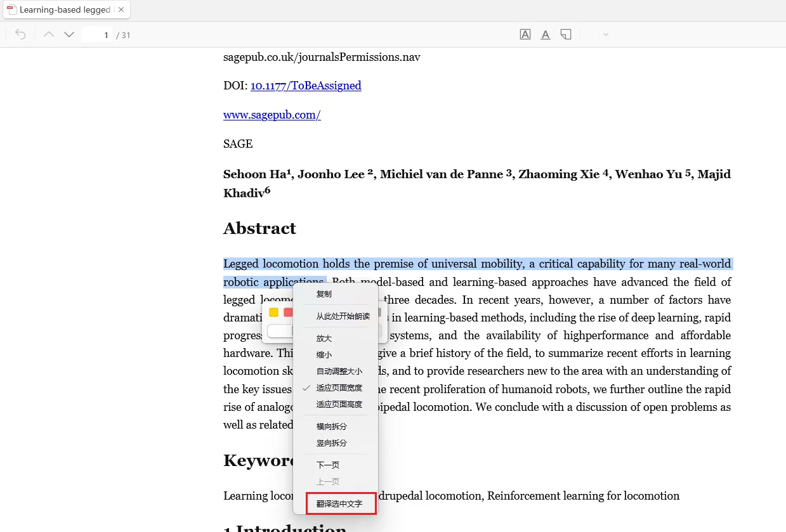
Task: Pick the red highlight color swatch
Action: click(288, 312)
